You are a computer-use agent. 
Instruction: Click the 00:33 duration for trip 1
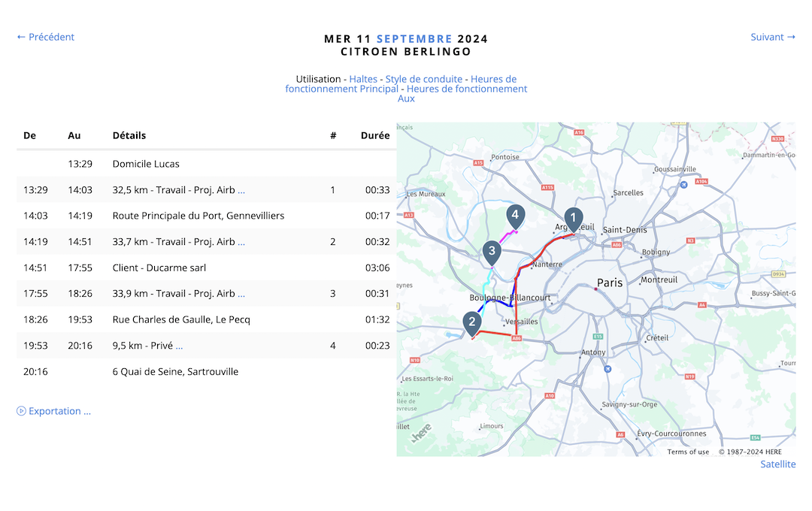pos(377,190)
